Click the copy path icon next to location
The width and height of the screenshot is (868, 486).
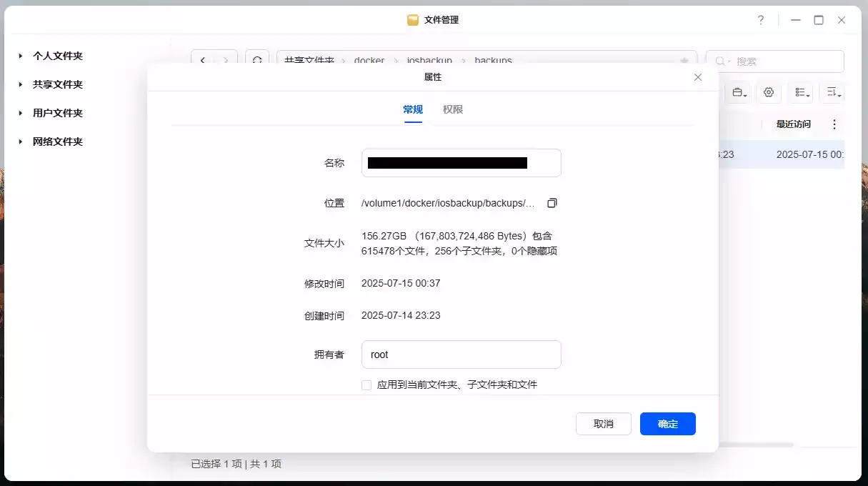(552, 203)
